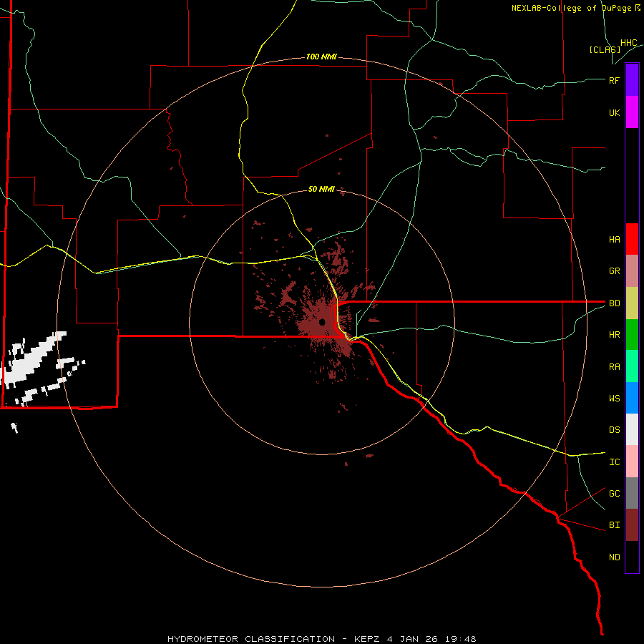Screen dimensions: 644x644
Task: Click the DS white legend swatch
Action: [632, 429]
